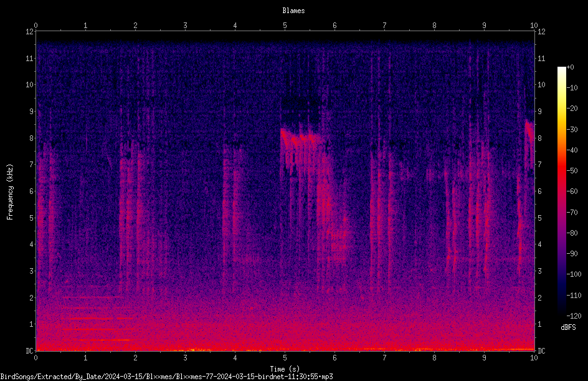
Task: Click the 12 kHz label on right axis
Action: coord(541,32)
